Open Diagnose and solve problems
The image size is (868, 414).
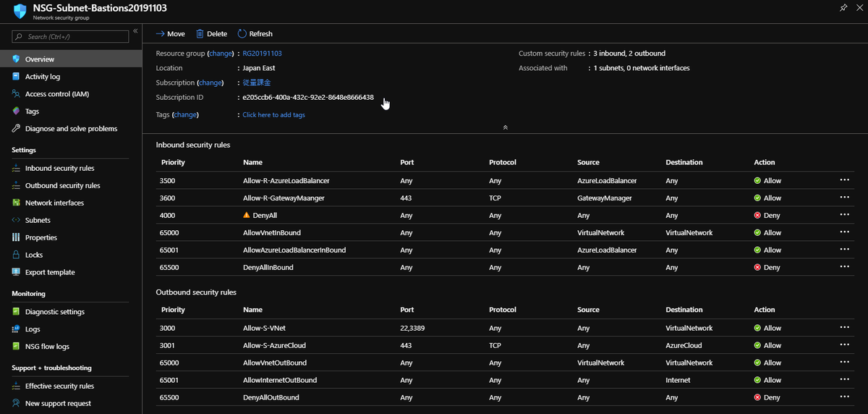pyautogui.click(x=71, y=129)
